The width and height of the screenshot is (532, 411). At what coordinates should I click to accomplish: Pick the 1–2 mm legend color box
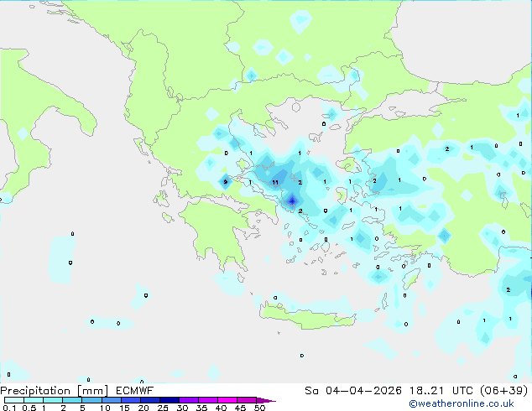53,400
